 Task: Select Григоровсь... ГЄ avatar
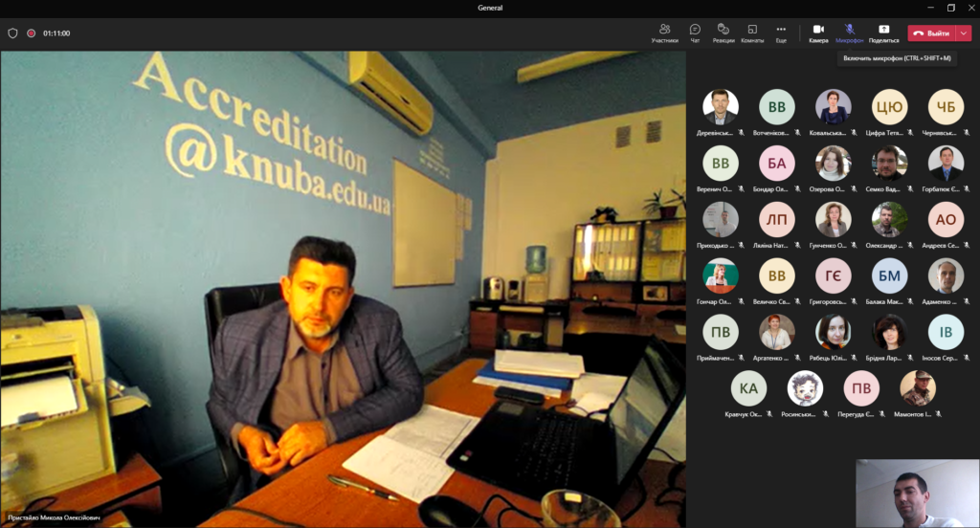pyautogui.click(x=834, y=275)
